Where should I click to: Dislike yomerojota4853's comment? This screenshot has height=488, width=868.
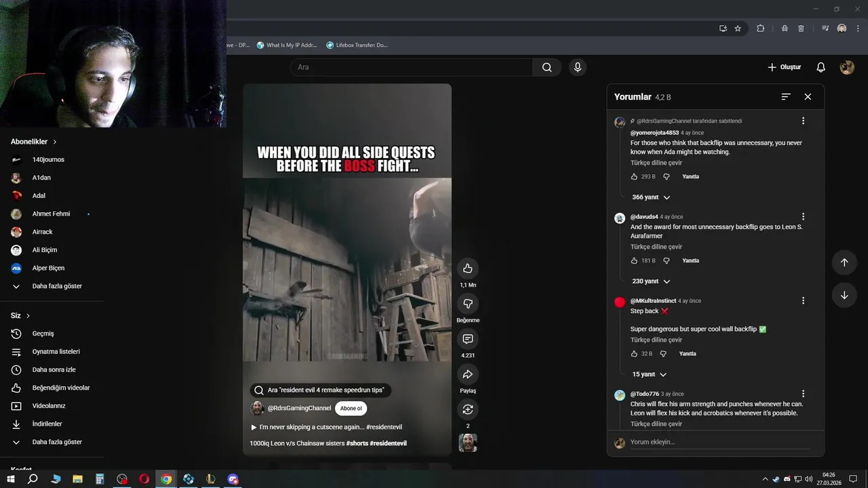coord(666,176)
